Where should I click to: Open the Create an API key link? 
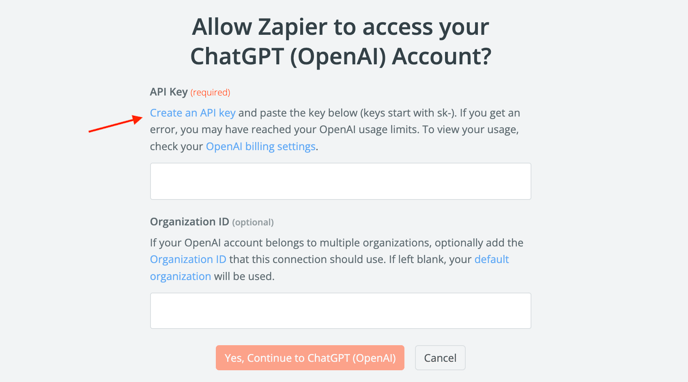coord(193,113)
